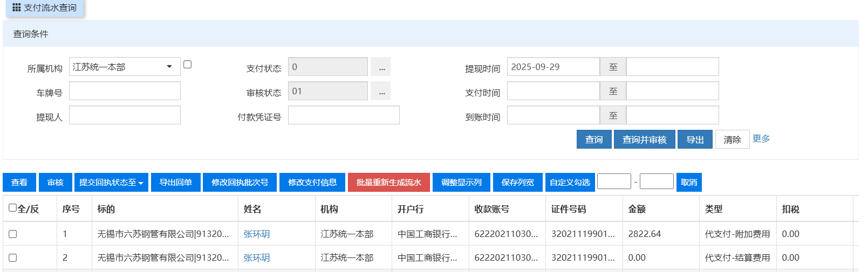The height and width of the screenshot is (272, 868).
Task: Click the 提现时间 end date field
Action: pyautogui.click(x=673, y=67)
